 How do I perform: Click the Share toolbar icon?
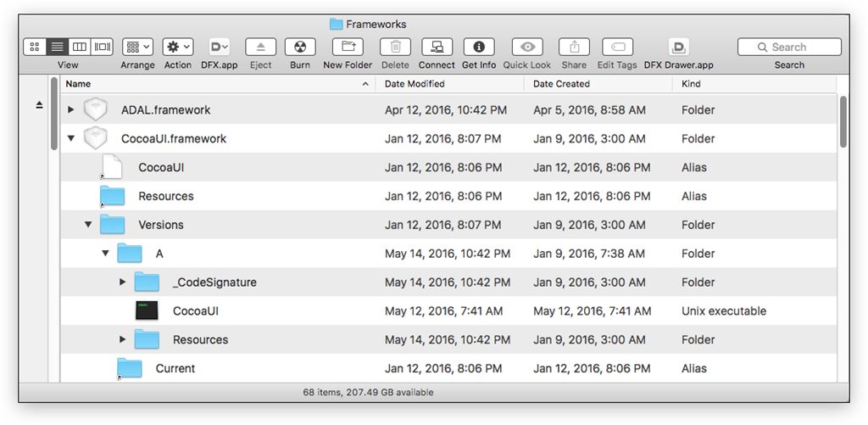[574, 48]
